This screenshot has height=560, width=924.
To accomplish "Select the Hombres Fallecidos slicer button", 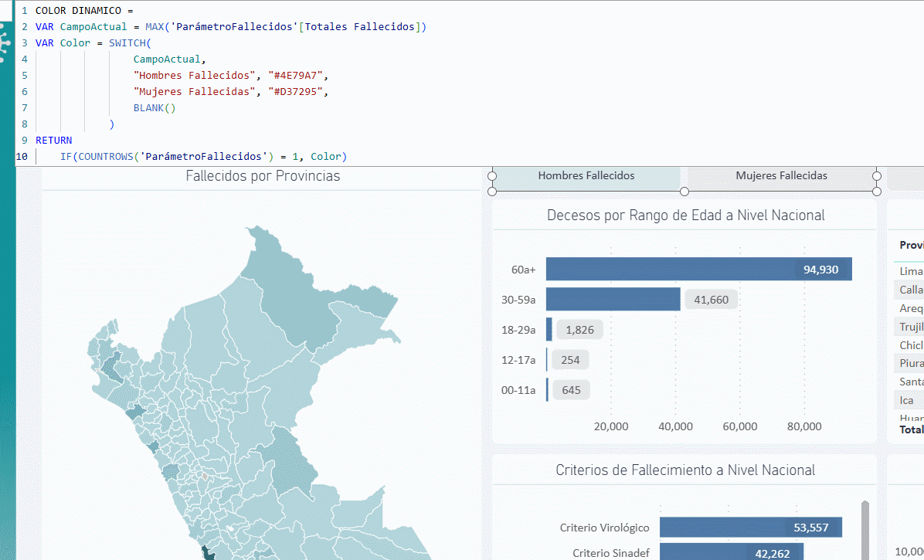I will tap(586, 176).
